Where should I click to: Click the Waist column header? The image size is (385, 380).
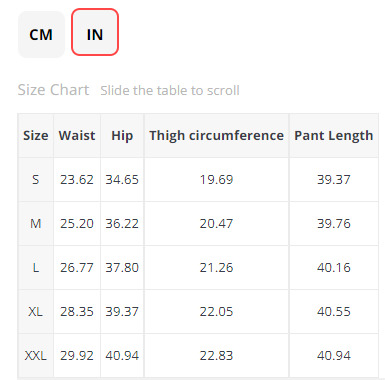(77, 135)
